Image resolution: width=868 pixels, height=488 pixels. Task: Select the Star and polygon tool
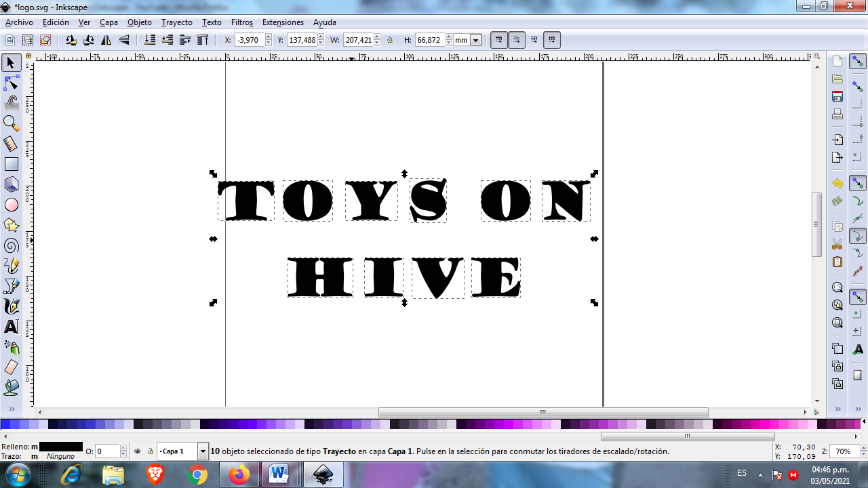click(x=11, y=224)
